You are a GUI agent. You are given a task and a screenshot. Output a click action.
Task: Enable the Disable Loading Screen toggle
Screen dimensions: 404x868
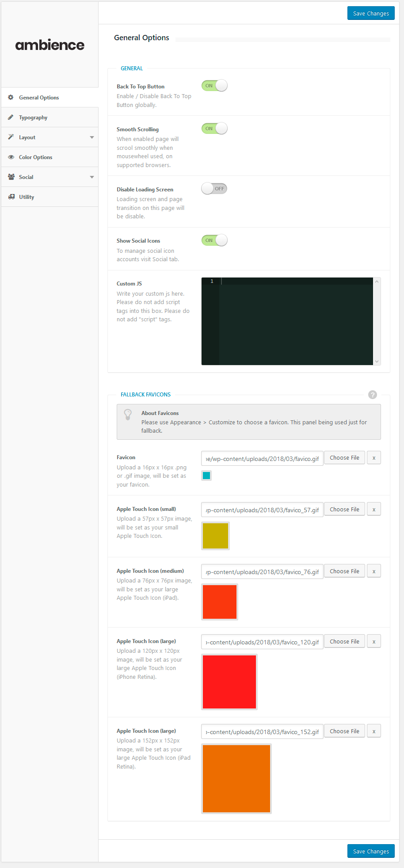[214, 189]
